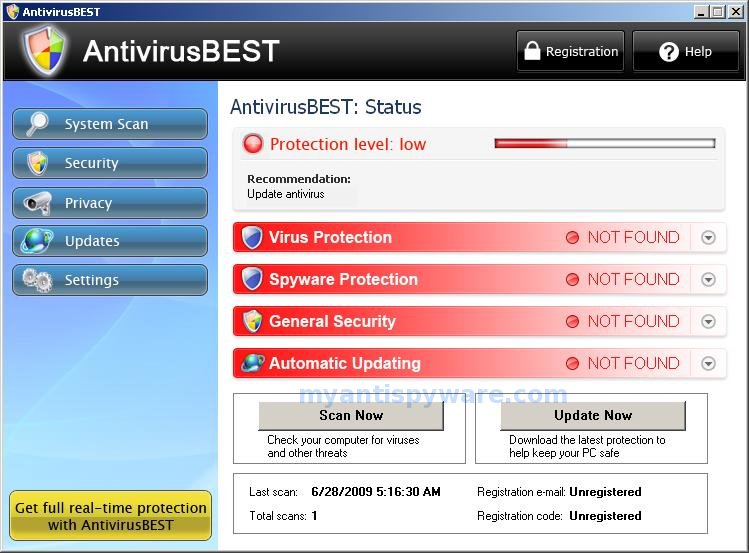Click red status dot for General Security

click(572, 321)
